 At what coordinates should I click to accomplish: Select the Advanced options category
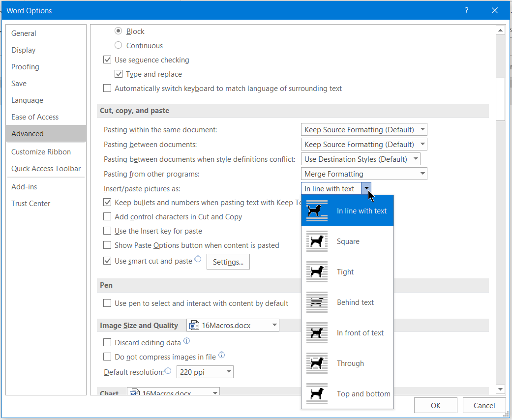46,134
